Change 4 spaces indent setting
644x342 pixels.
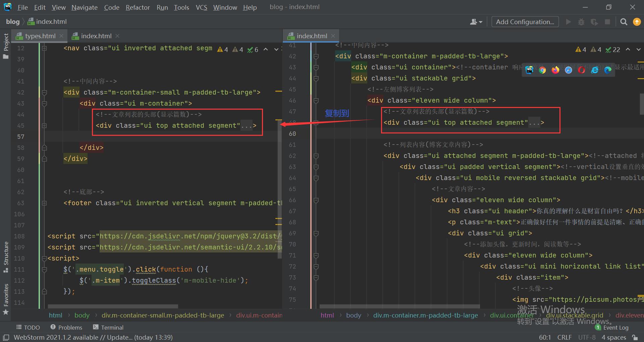(x=614, y=337)
